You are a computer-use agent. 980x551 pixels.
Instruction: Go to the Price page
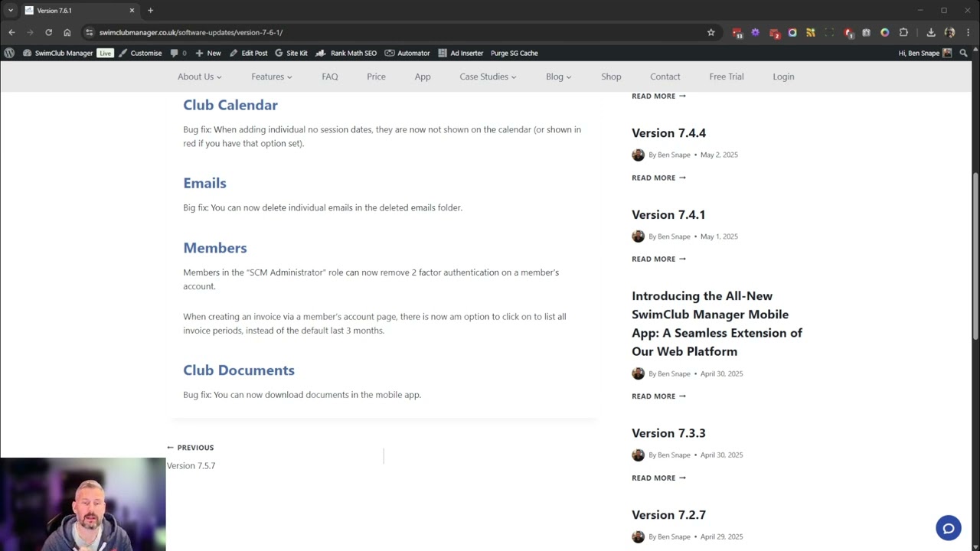pos(376,77)
